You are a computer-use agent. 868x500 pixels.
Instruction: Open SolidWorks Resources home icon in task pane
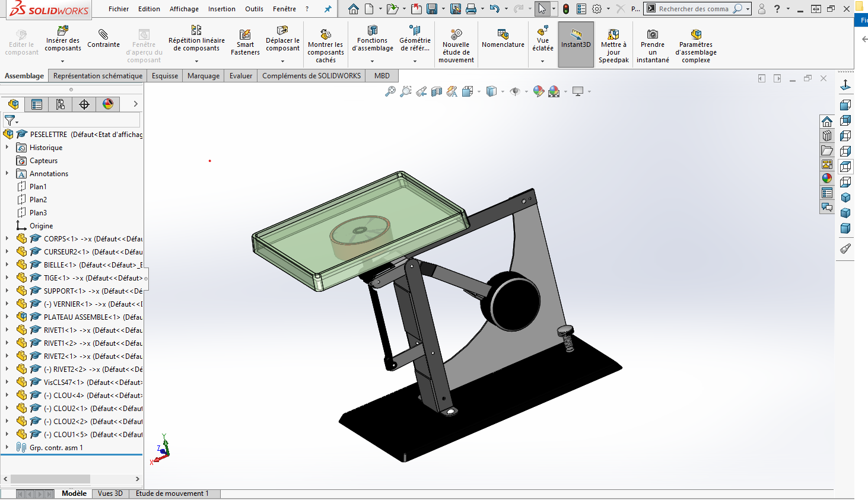pos(827,122)
